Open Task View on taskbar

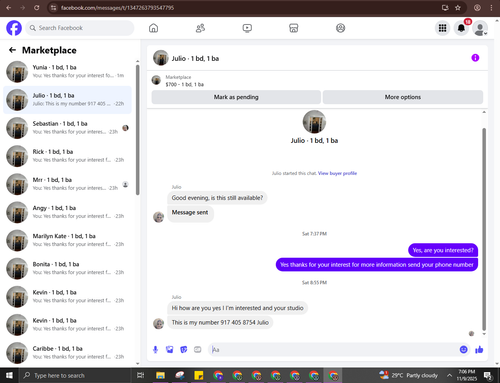[141, 375]
